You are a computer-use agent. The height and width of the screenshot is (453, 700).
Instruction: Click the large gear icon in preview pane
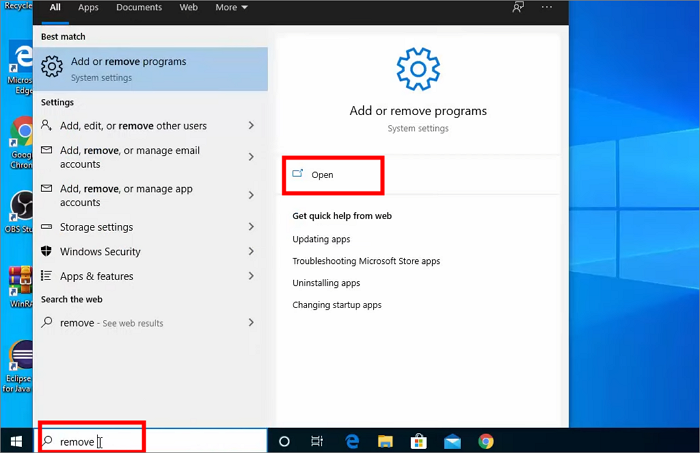click(418, 69)
